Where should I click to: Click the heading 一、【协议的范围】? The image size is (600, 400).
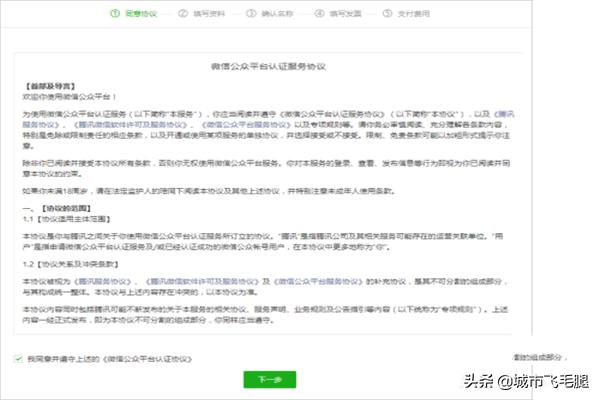tap(57, 209)
